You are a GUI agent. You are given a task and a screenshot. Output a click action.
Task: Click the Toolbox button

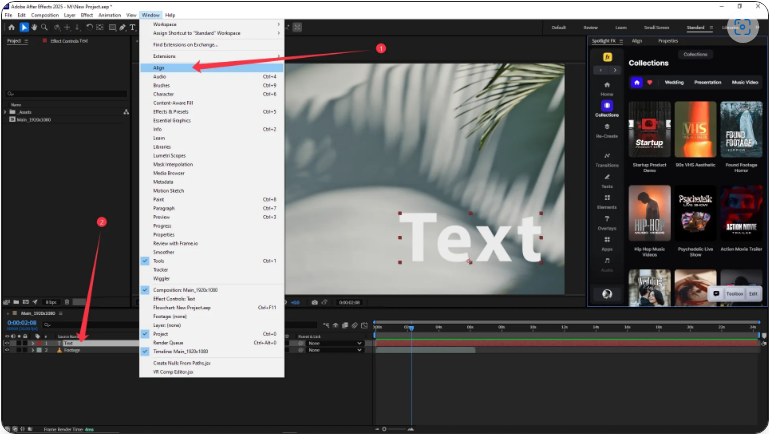click(x=735, y=294)
